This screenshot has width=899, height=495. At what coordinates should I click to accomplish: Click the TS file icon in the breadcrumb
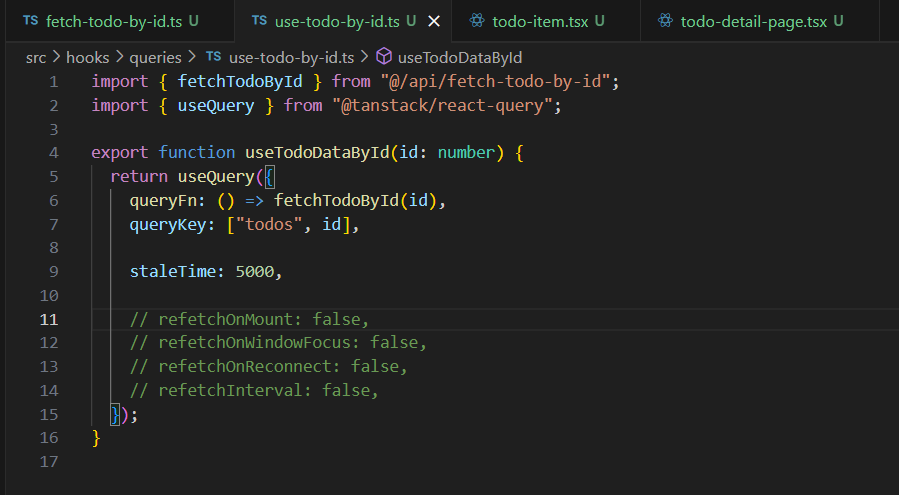point(214,57)
